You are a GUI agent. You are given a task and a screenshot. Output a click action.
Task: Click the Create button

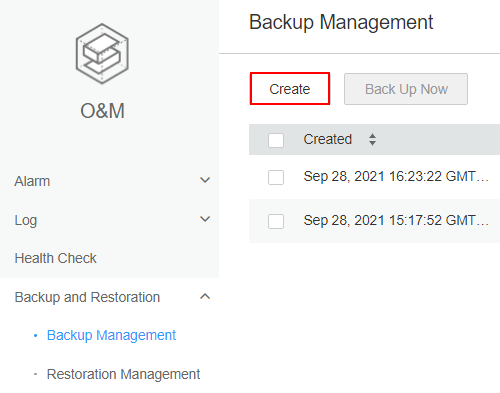coord(290,89)
